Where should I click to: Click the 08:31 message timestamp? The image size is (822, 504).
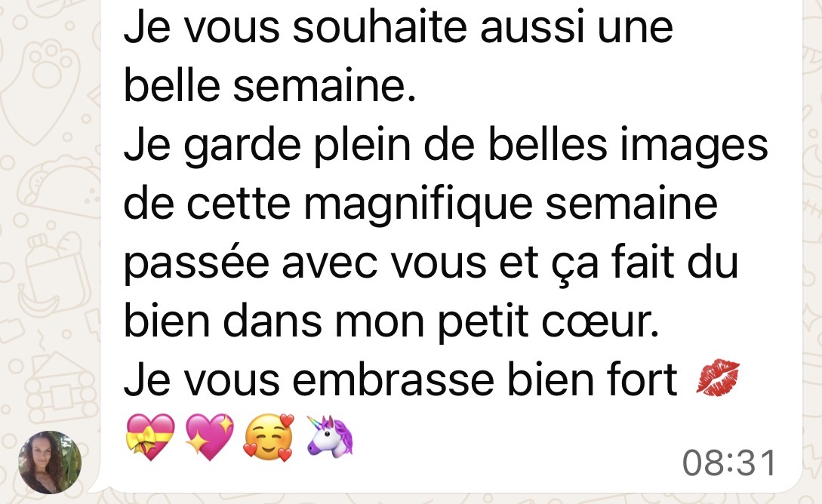[x=729, y=463]
